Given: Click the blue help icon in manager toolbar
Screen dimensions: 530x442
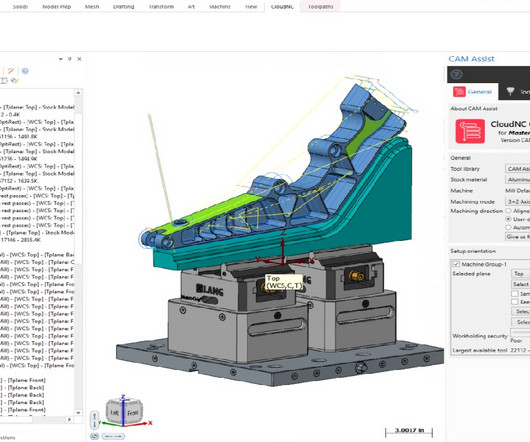Looking at the screenshot, I should pyautogui.click(x=25, y=71).
